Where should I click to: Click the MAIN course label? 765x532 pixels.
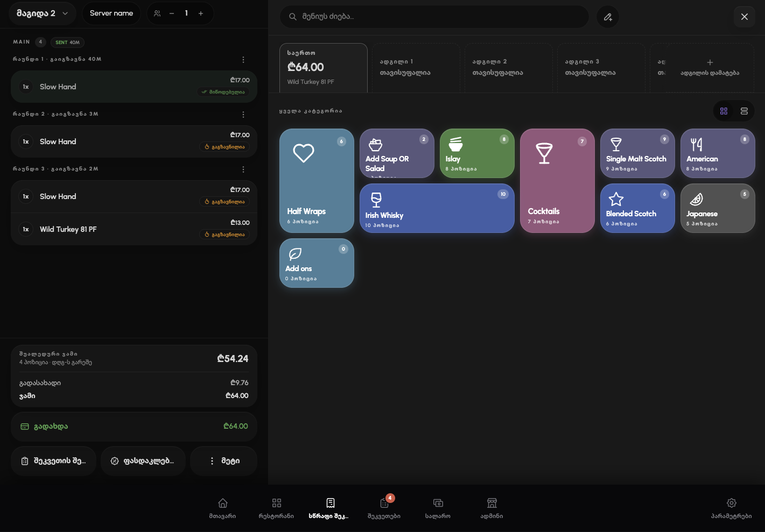tap(22, 42)
